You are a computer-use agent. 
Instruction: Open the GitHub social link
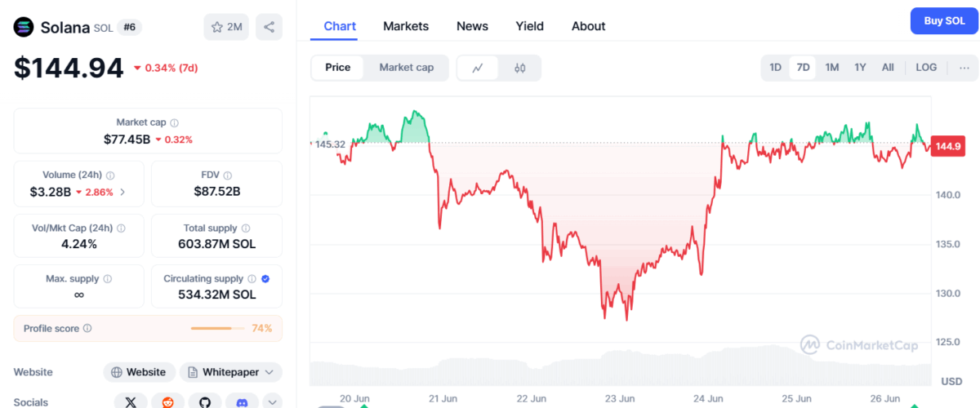tap(205, 401)
